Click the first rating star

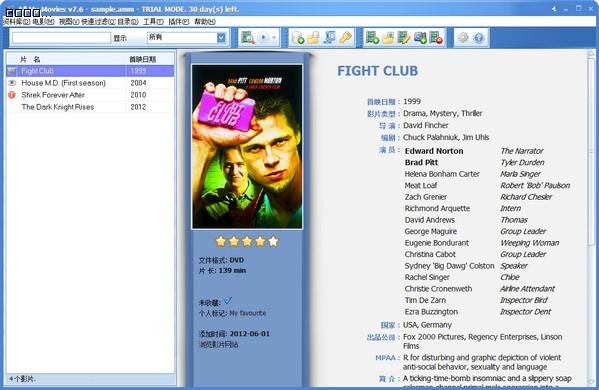(221, 241)
